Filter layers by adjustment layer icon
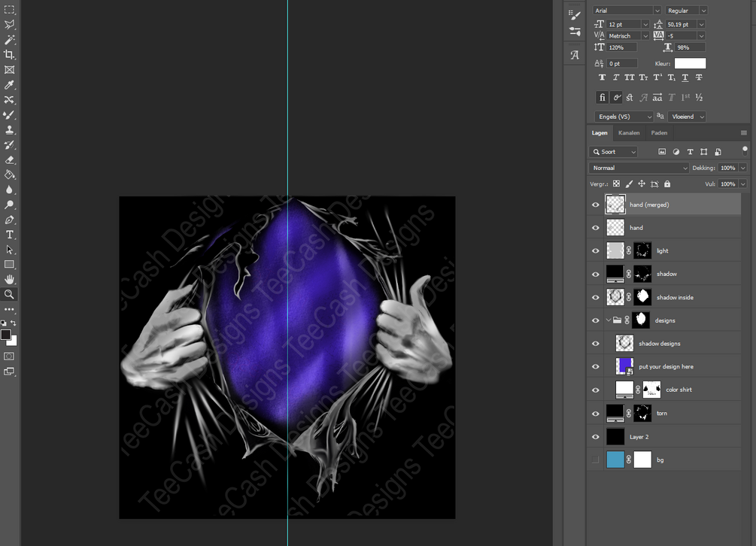The height and width of the screenshot is (546, 756). (x=676, y=152)
